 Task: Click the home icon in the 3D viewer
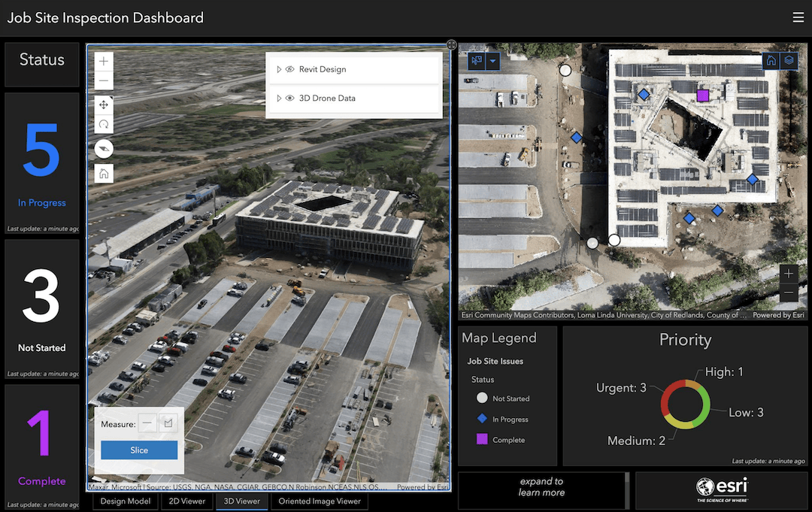pos(103,173)
